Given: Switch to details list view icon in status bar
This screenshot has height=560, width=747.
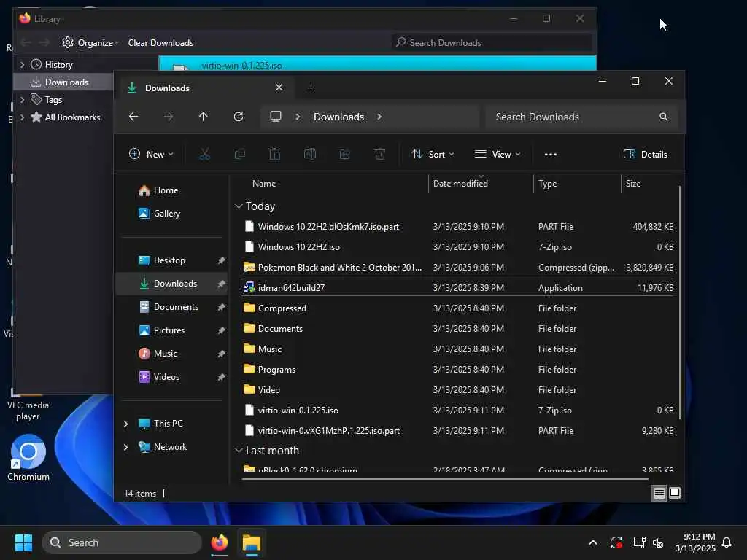Looking at the screenshot, I should click(659, 494).
